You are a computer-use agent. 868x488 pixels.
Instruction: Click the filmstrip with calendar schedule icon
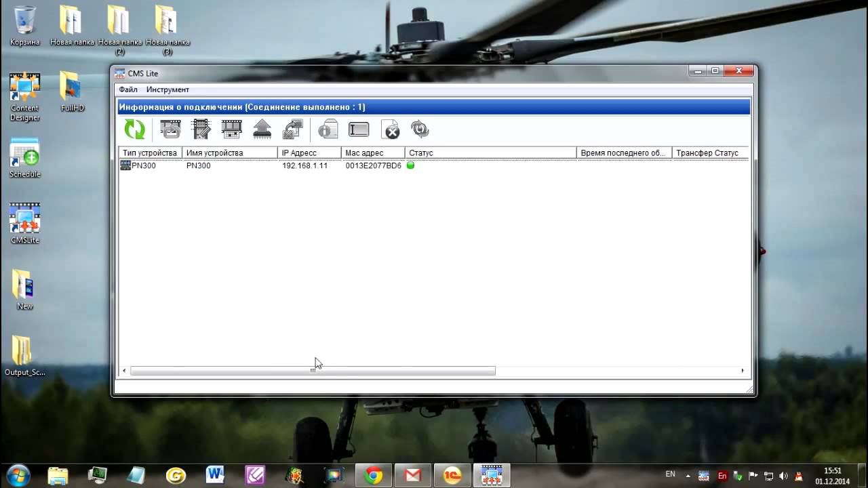pyautogui.click(x=231, y=129)
